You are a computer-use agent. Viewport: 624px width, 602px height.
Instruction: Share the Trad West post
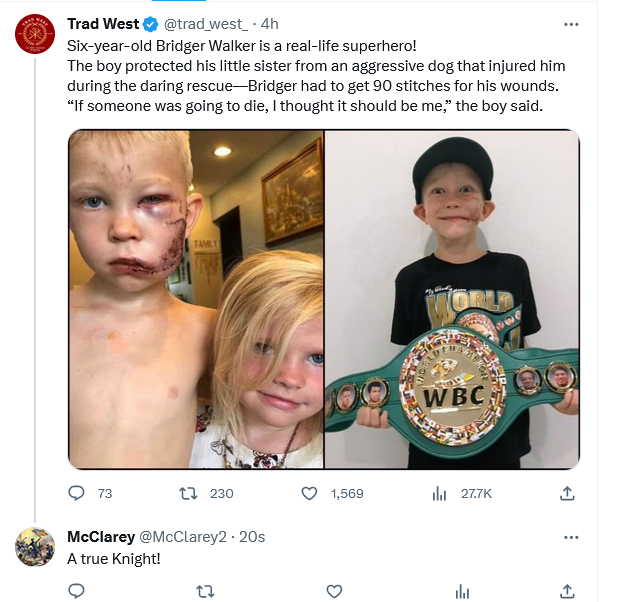click(x=567, y=493)
